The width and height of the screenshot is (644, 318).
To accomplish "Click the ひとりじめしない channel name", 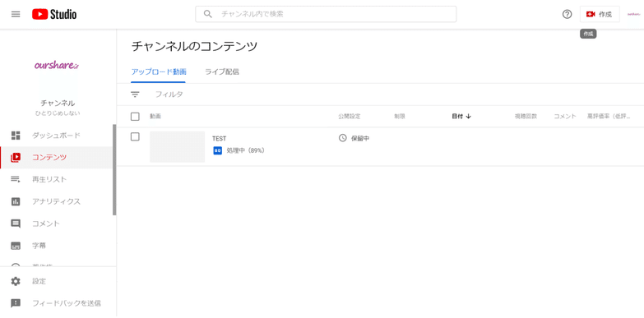I will (x=58, y=113).
